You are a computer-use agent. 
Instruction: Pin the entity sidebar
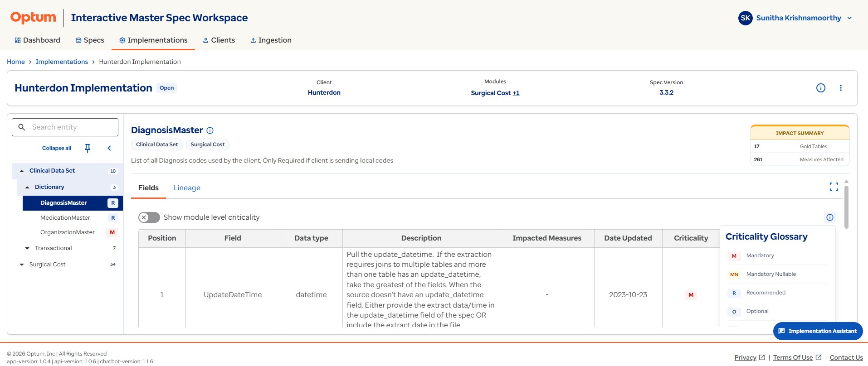(x=88, y=148)
